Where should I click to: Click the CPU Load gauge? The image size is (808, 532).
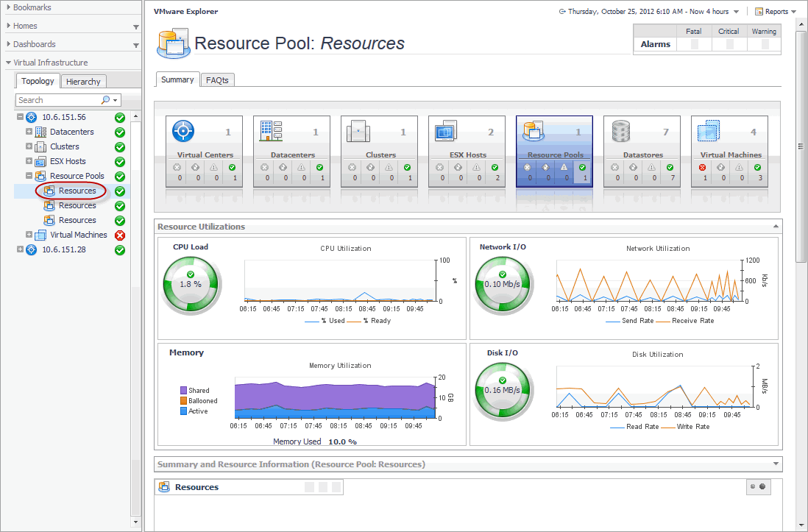pos(190,284)
